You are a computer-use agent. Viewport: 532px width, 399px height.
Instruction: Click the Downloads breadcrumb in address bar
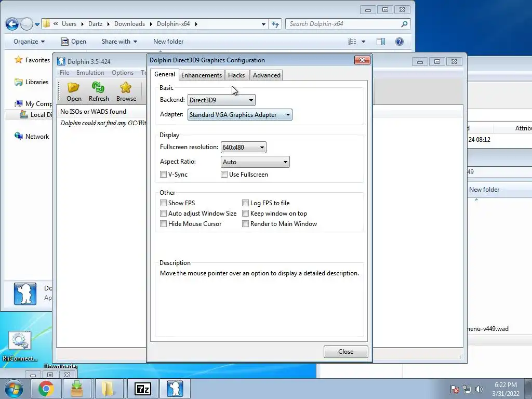(129, 24)
